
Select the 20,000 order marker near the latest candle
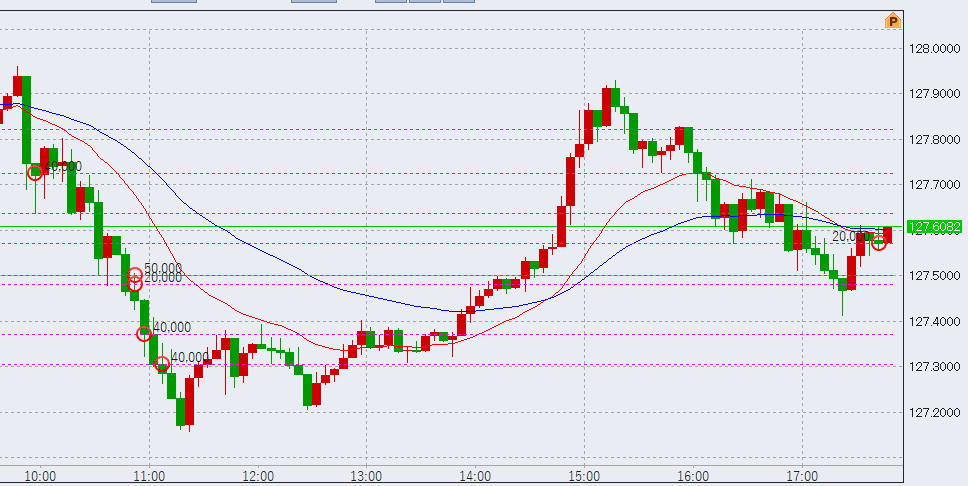point(878,242)
